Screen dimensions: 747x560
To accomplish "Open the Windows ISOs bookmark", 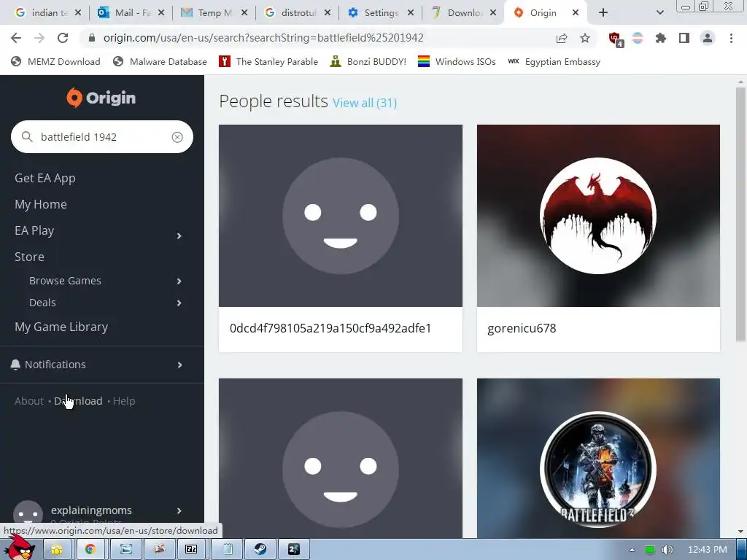I will coord(457,61).
